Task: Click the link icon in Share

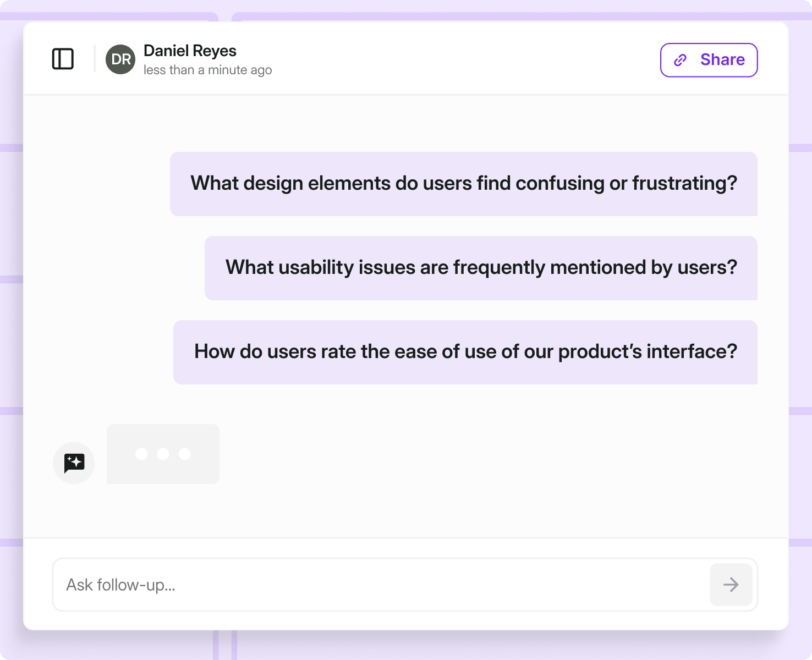Action: tap(681, 60)
